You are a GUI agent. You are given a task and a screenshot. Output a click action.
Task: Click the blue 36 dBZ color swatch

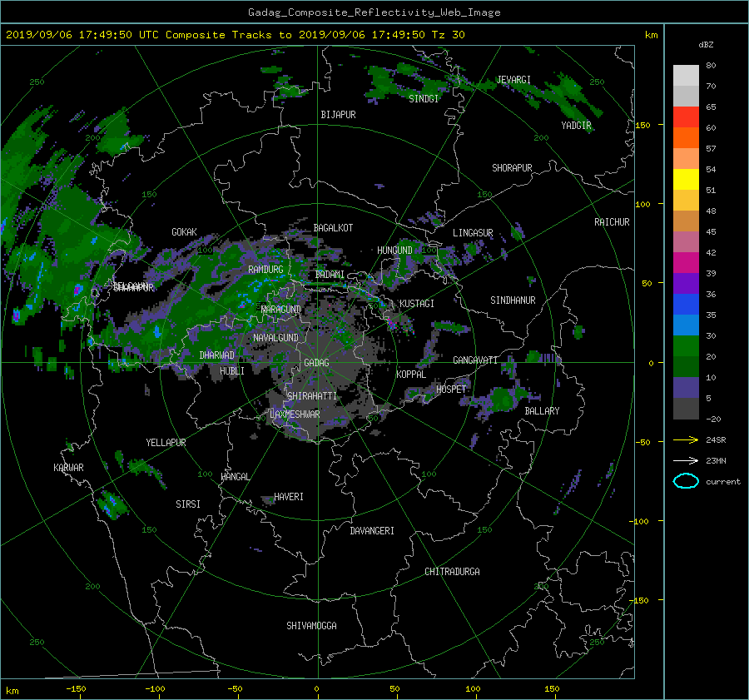686,304
